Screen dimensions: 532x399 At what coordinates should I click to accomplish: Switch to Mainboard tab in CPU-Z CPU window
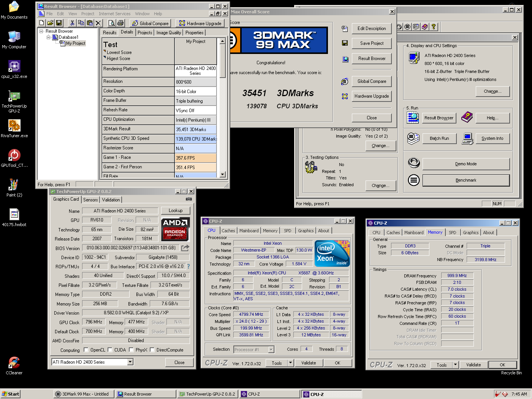[249, 231]
